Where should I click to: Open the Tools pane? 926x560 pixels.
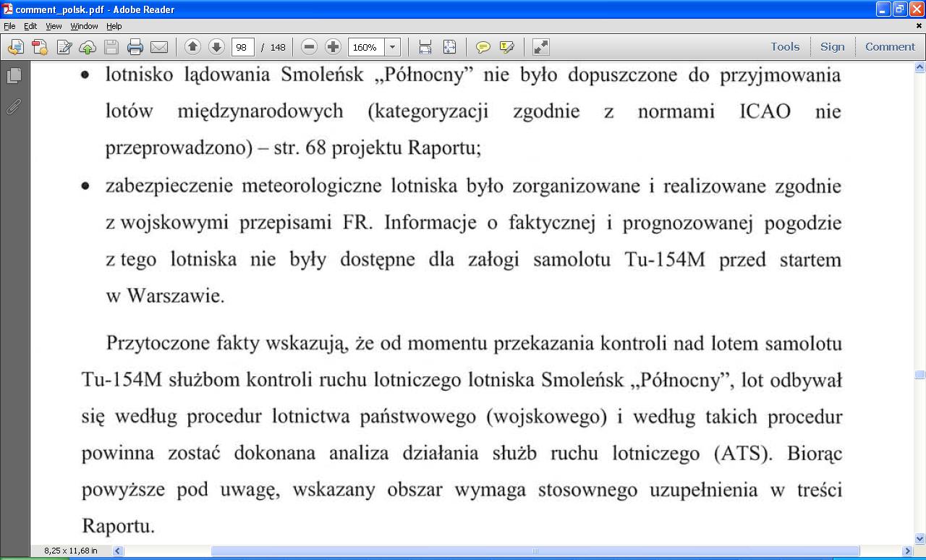[x=785, y=46]
